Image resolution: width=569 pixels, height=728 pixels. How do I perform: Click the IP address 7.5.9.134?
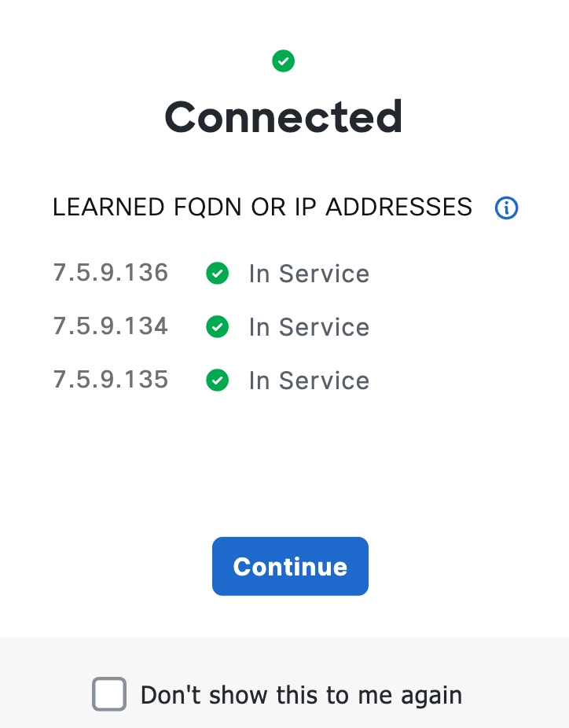110,326
